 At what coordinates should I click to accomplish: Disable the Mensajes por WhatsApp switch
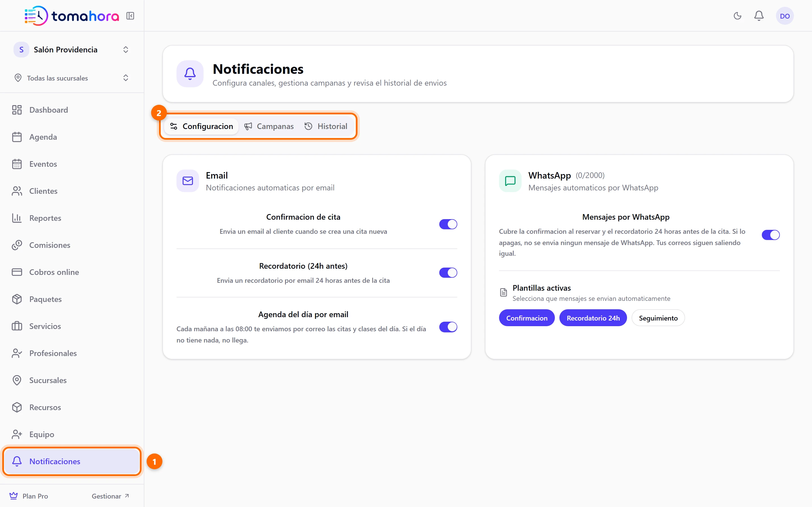click(770, 235)
